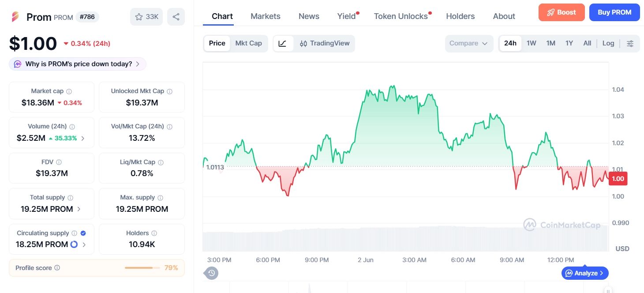644x293 pixels.
Task: Toggle the Log scale option
Action: (x=608, y=43)
